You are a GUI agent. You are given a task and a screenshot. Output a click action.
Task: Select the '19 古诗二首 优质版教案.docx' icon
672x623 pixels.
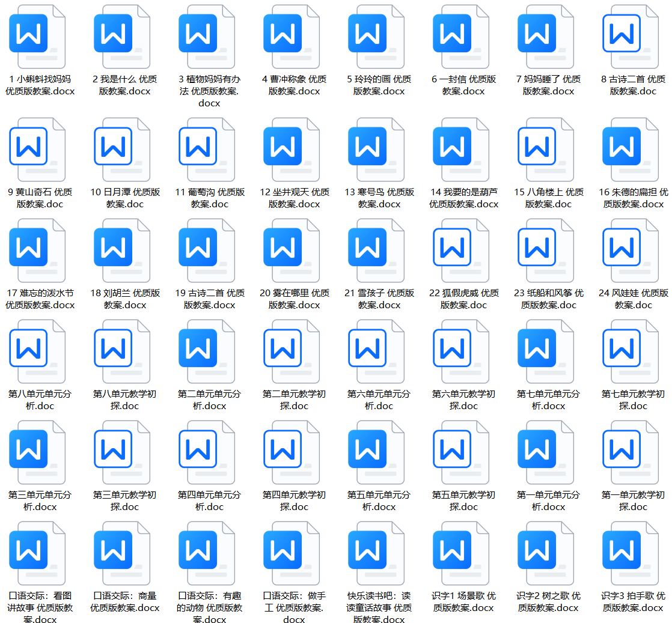pos(207,251)
